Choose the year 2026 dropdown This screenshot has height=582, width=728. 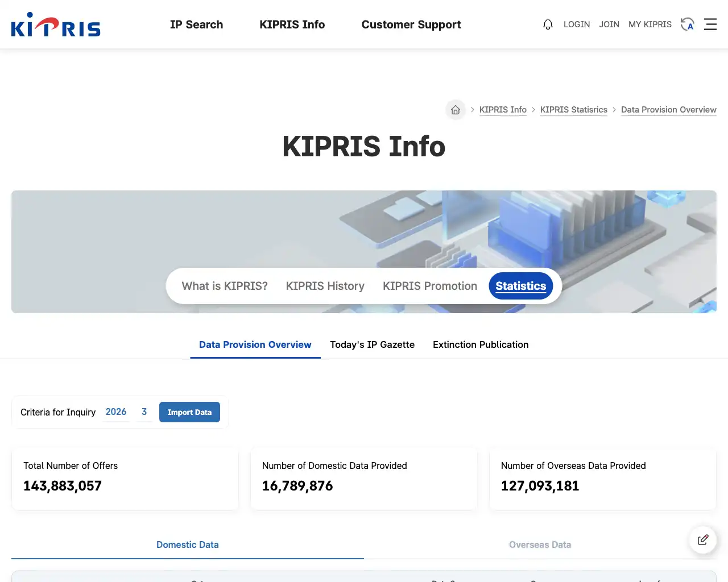116,412
